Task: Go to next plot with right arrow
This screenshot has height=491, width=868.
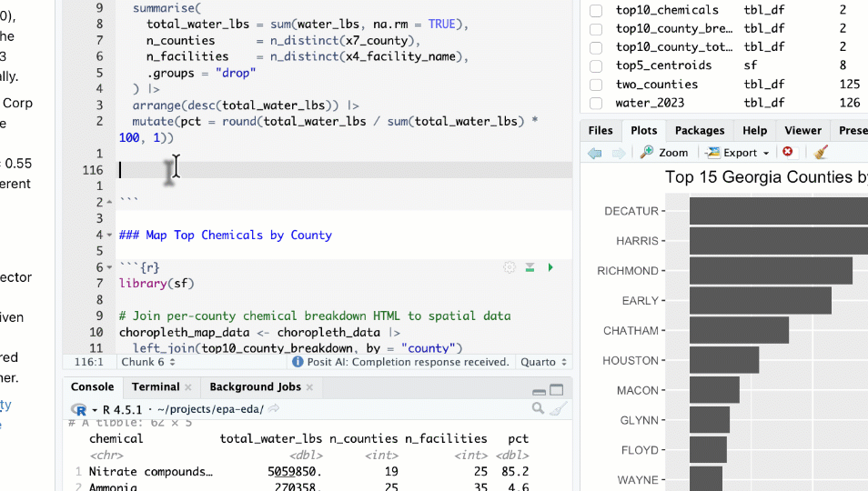Action: [619, 153]
